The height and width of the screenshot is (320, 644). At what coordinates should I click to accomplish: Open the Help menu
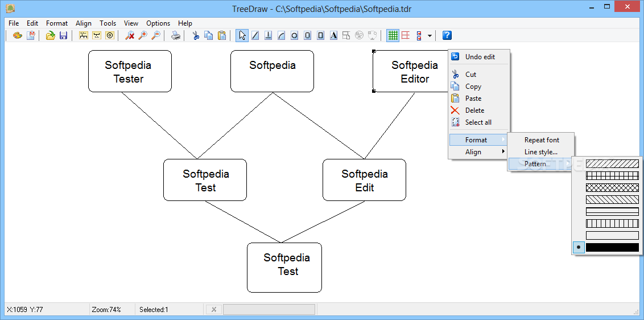[x=185, y=23]
